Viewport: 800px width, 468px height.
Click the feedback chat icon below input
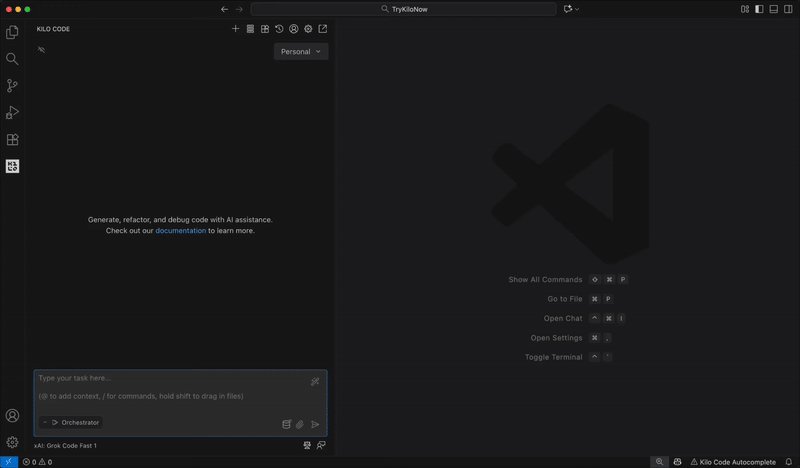point(321,446)
